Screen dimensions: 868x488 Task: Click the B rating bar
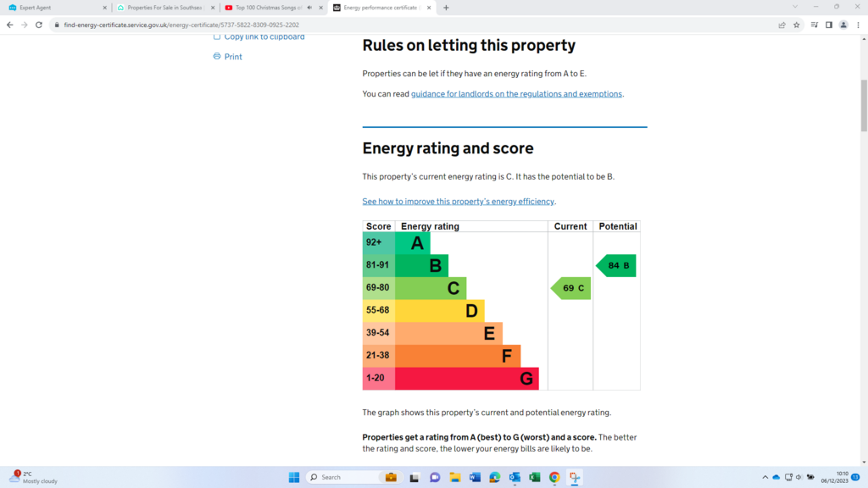(421, 265)
